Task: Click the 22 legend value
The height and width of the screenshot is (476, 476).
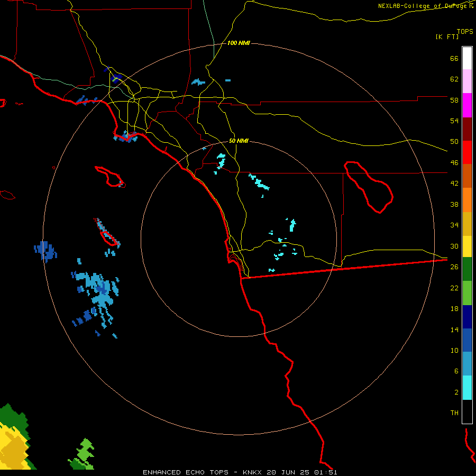Action: coord(454,288)
